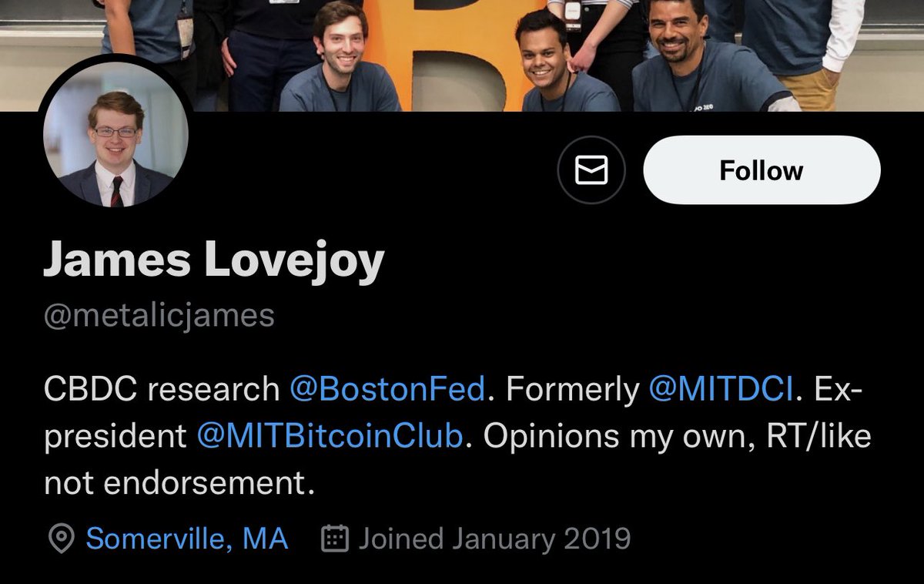Click the word "Formerly" in bio
This screenshot has width=924, height=584.
[x=572, y=390]
